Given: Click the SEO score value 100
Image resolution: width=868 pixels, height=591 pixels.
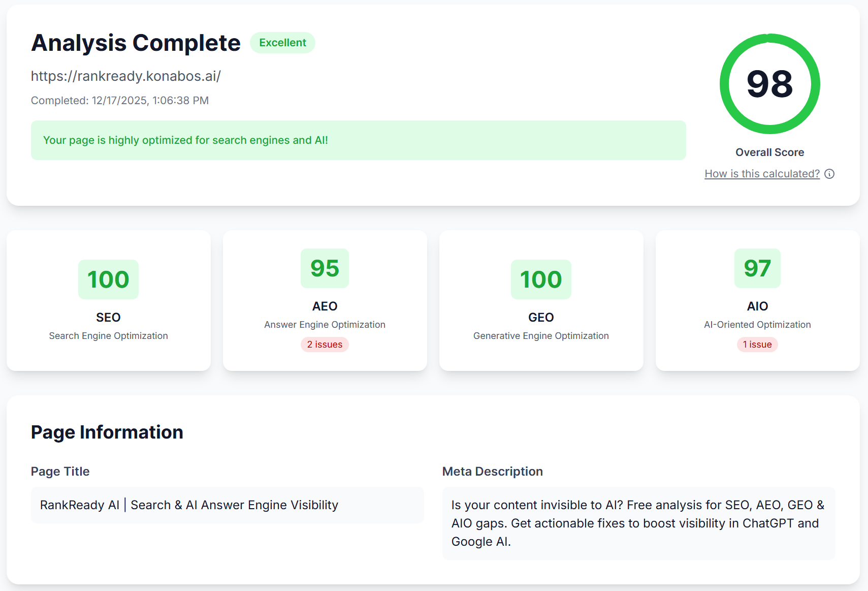Looking at the screenshot, I should coord(108,279).
